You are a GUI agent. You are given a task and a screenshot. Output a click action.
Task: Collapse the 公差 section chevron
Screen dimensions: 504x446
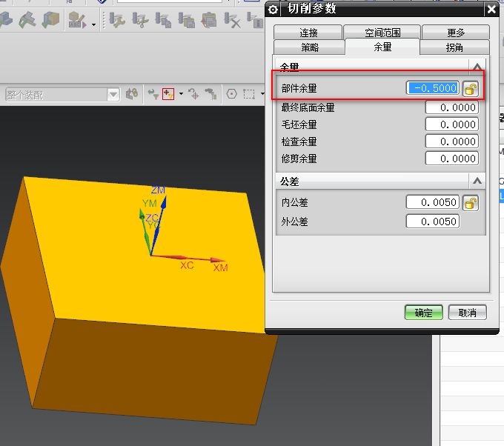point(477,181)
